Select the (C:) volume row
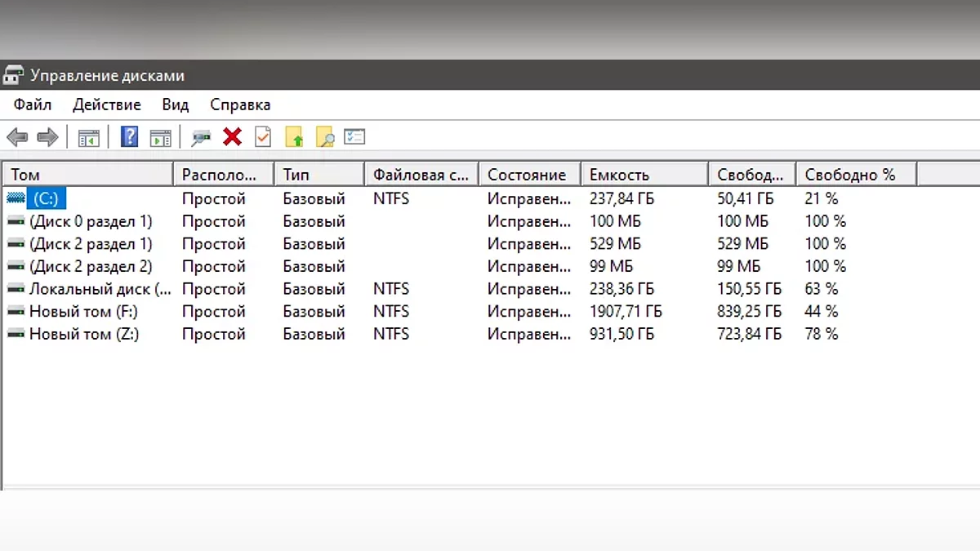 [46, 198]
